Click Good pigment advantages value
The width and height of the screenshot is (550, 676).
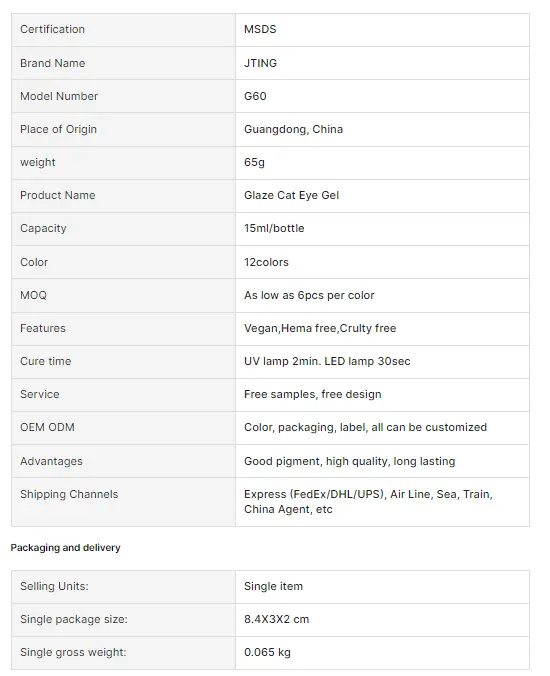click(x=350, y=461)
